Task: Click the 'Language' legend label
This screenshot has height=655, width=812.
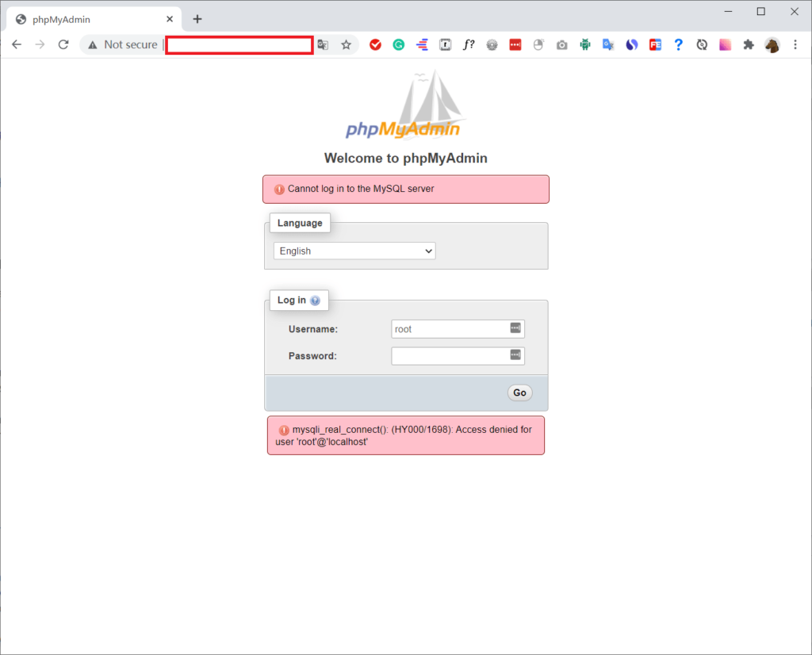Action: (300, 223)
